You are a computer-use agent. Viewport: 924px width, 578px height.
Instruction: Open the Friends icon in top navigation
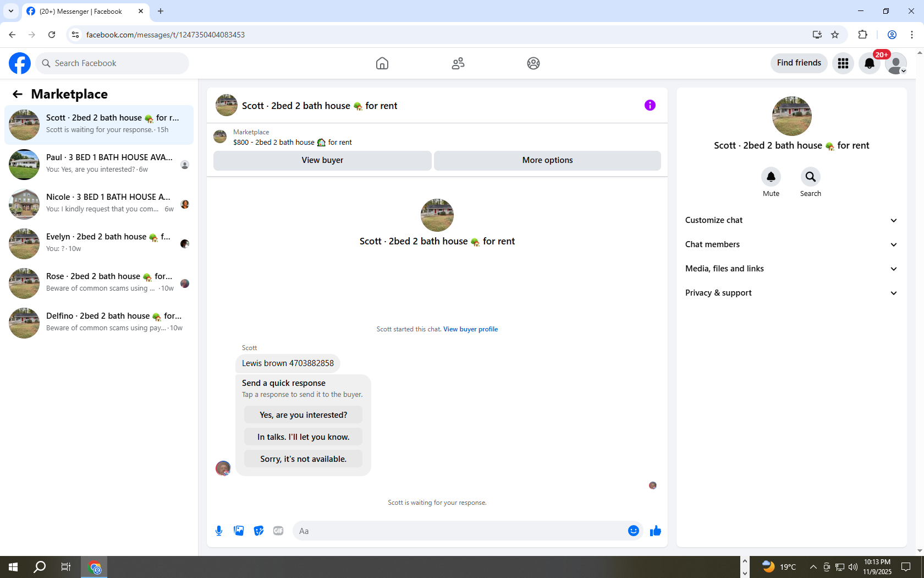458,63
